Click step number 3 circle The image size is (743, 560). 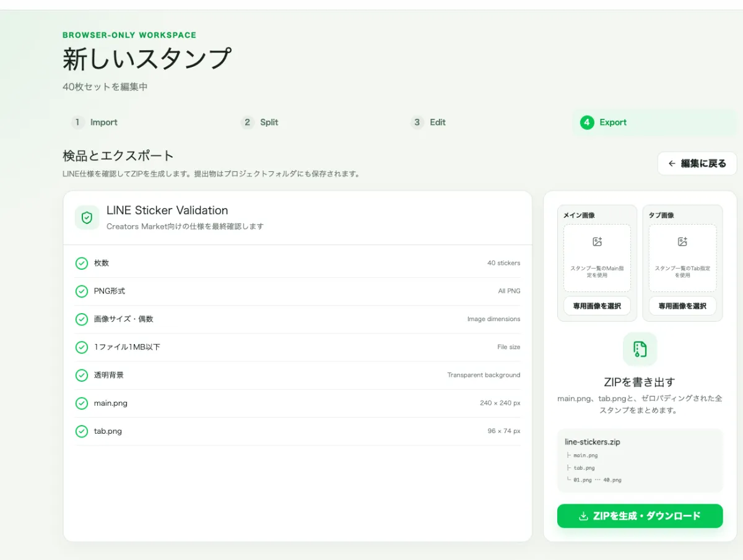pos(417,123)
